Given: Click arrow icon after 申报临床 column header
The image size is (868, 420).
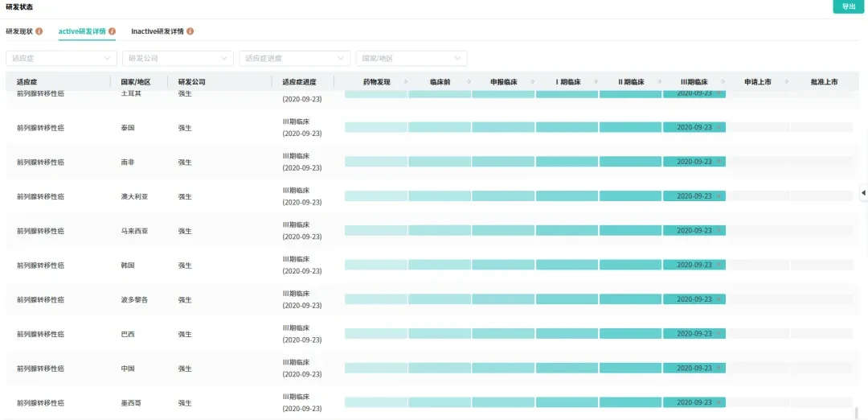Looking at the screenshot, I should pos(533,82).
